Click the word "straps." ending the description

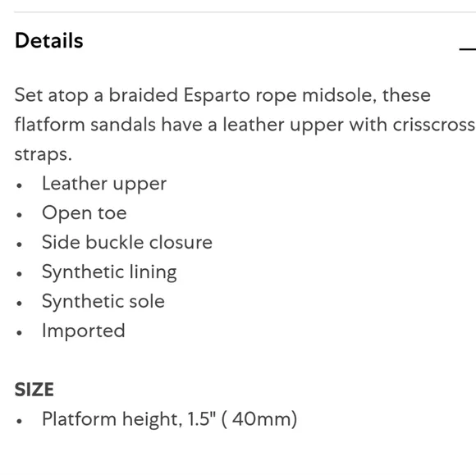pos(43,154)
